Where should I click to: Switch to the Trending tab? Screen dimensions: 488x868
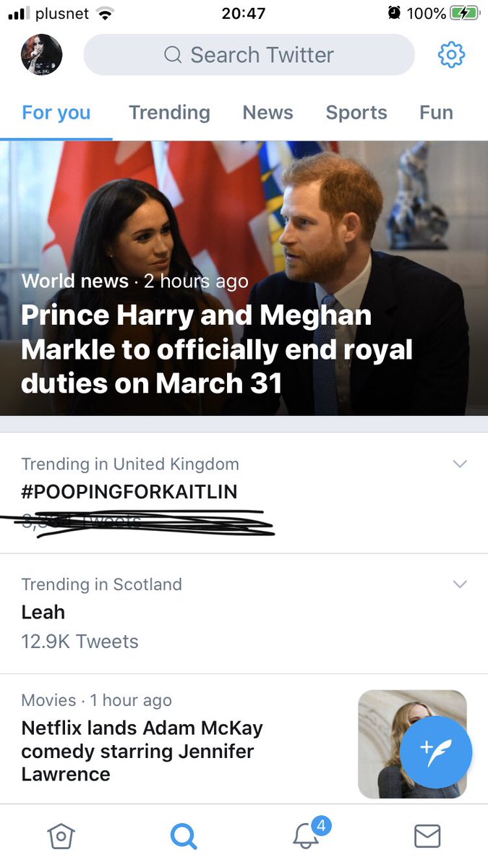169,113
